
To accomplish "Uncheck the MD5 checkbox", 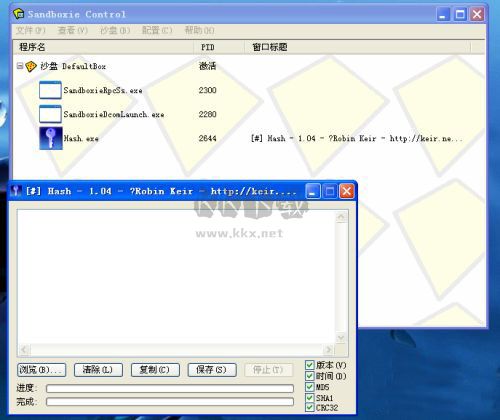I will tap(310, 387).
